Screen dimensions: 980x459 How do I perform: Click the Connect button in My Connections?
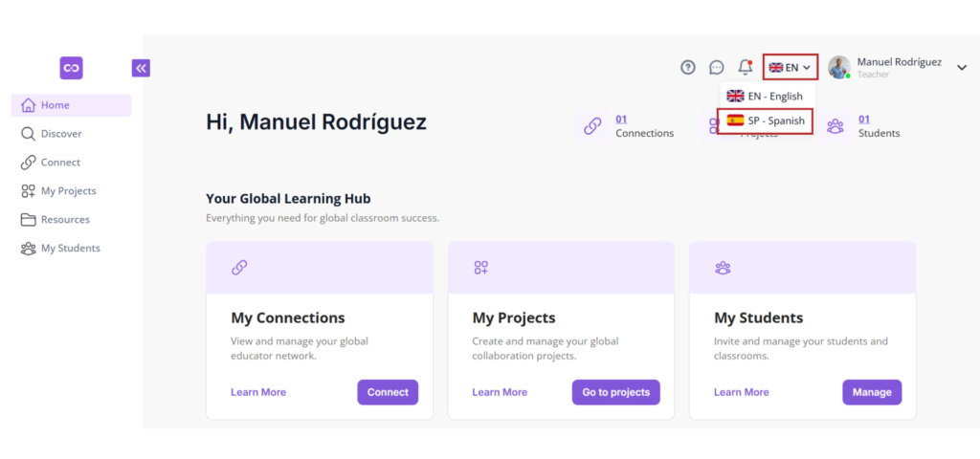click(388, 392)
